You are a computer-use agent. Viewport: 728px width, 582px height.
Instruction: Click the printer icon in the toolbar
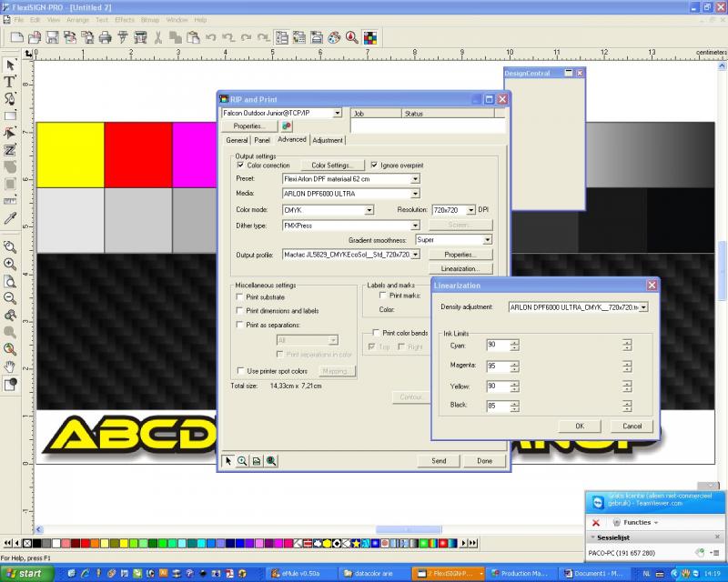tap(106, 37)
